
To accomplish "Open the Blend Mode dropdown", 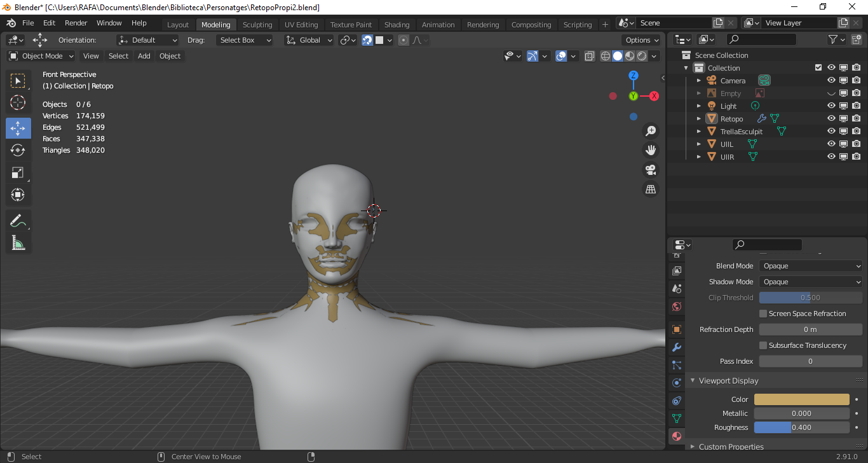I will point(811,266).
